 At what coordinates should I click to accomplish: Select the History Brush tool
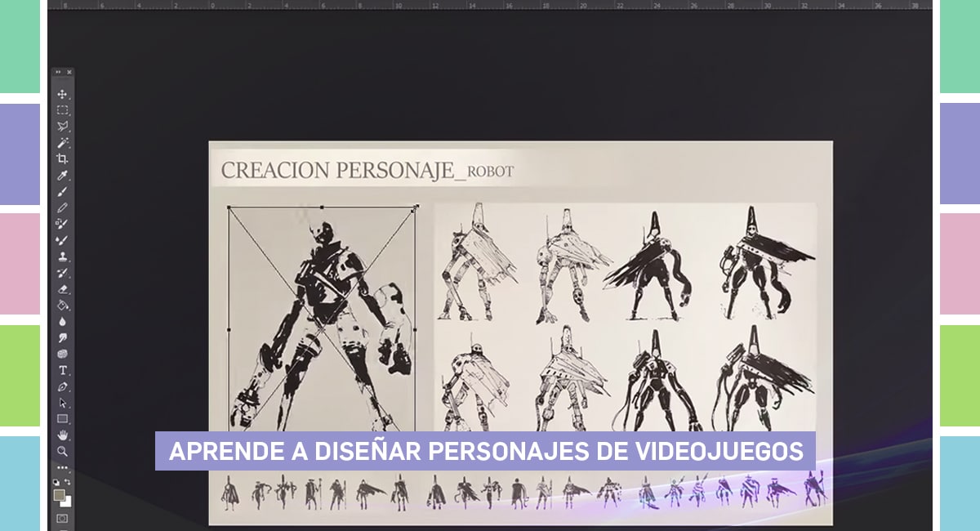coord(62,273)
